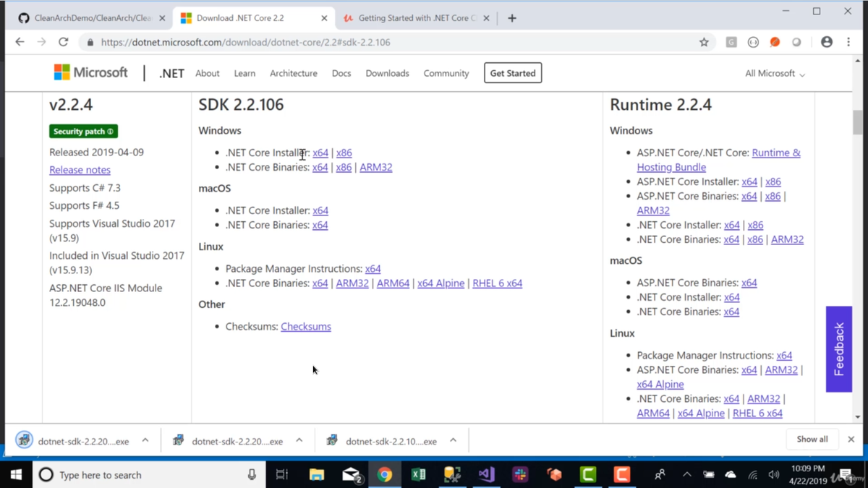Download SDK Windows Binaries ARM32
Viewport: 868px width, 488px height.
376,167
